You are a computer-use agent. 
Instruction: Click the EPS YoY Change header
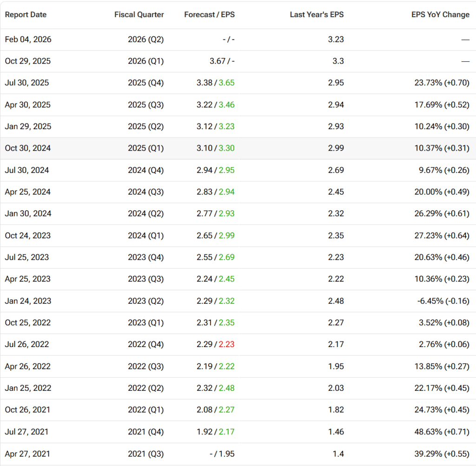click(x=440, y=14)
